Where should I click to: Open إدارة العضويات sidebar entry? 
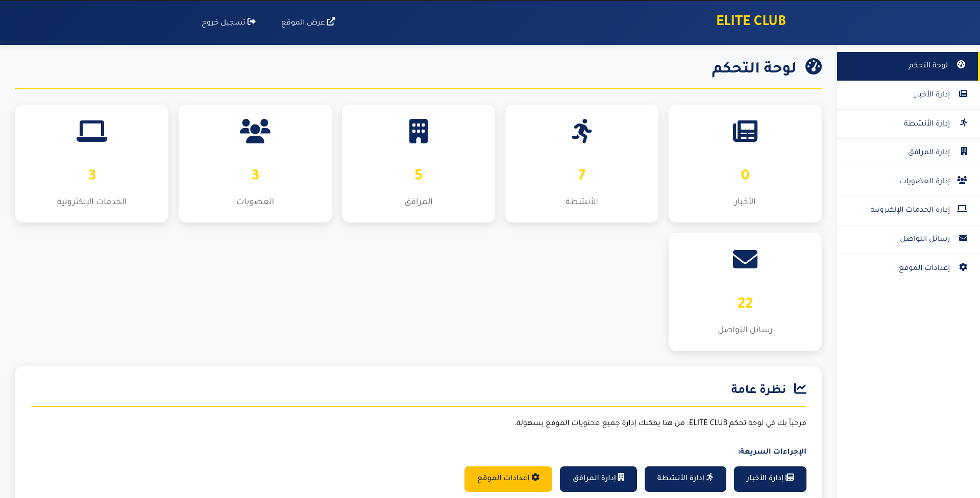tap(909, 182)
